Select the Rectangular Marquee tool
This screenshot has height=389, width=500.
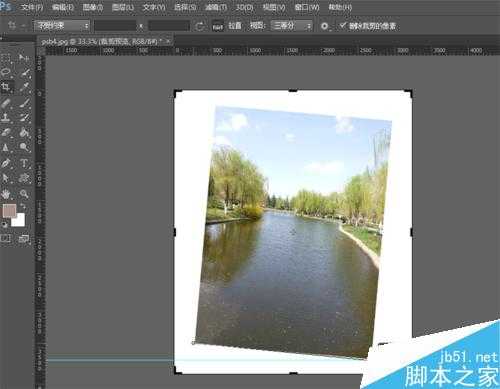[x=6, y=58]
